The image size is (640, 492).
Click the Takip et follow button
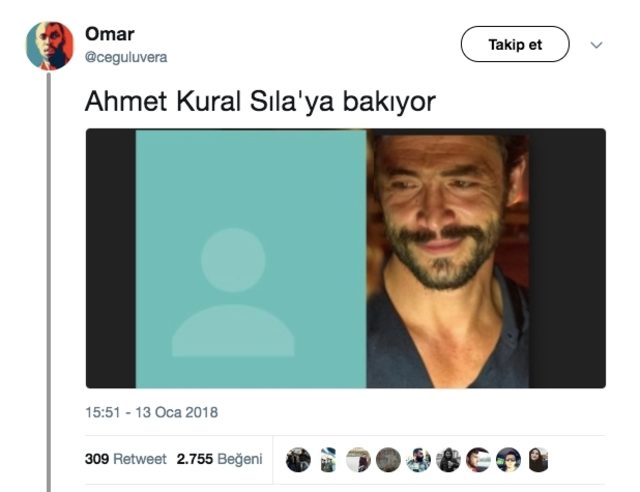pyautogui.click(x=515, y=44)
